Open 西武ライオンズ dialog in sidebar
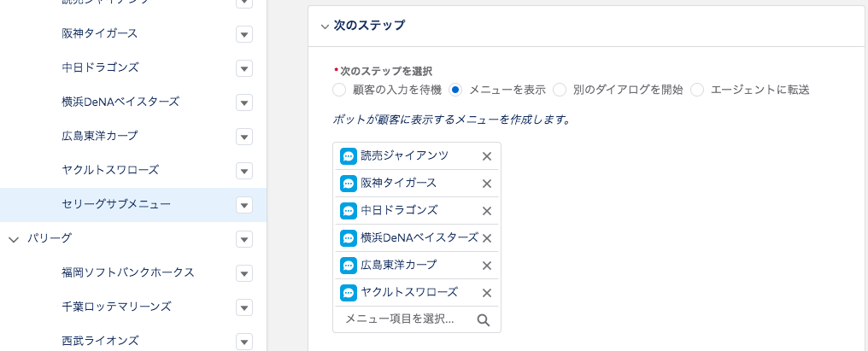 coord(100,340)
